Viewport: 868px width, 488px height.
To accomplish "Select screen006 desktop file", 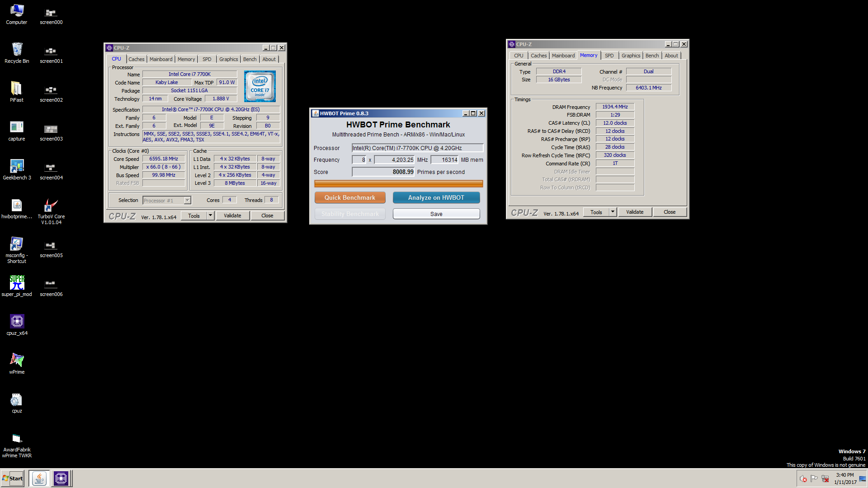I will point(51,288).
